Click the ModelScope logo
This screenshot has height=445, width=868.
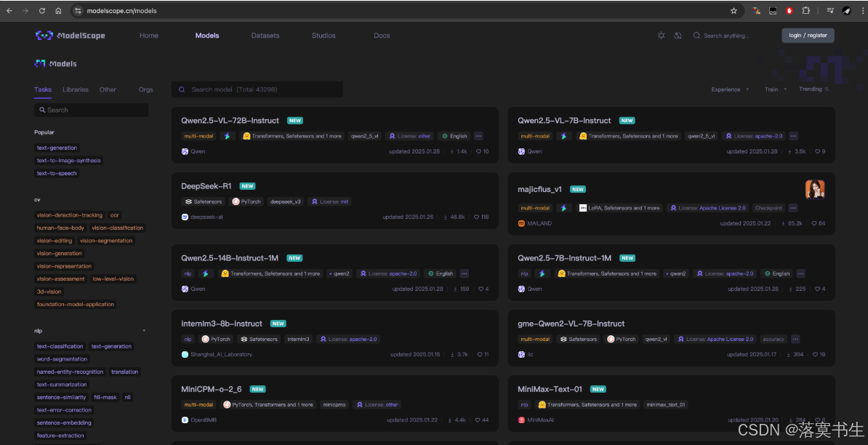point(70,36)
